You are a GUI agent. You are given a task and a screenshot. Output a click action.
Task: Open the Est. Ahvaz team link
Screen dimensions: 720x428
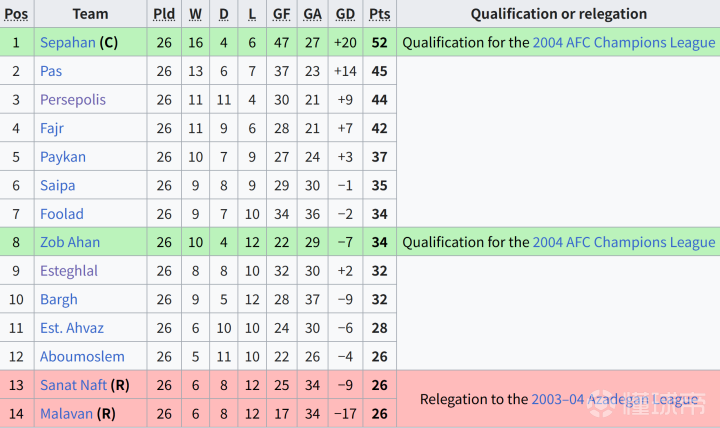(x=72, y=328)
